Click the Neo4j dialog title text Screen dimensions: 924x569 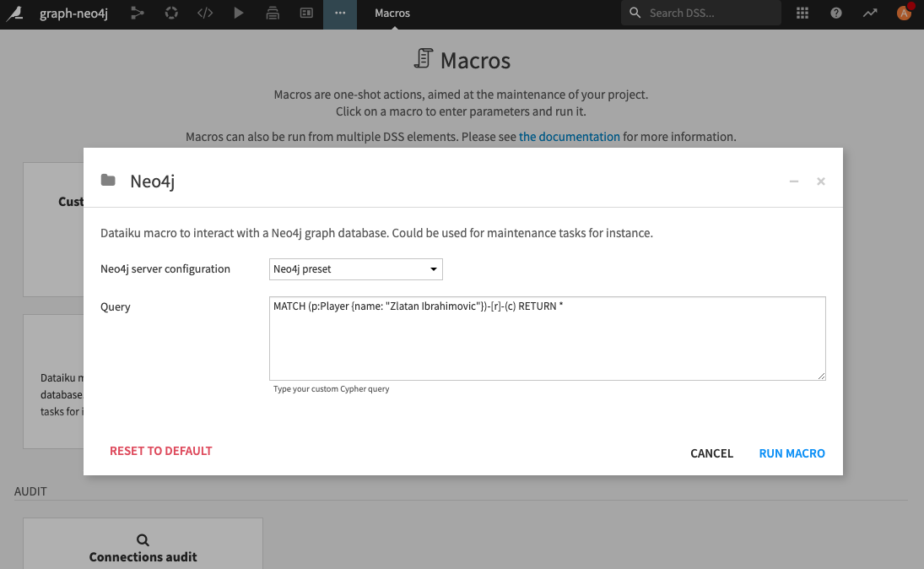[x=153, y=181]
